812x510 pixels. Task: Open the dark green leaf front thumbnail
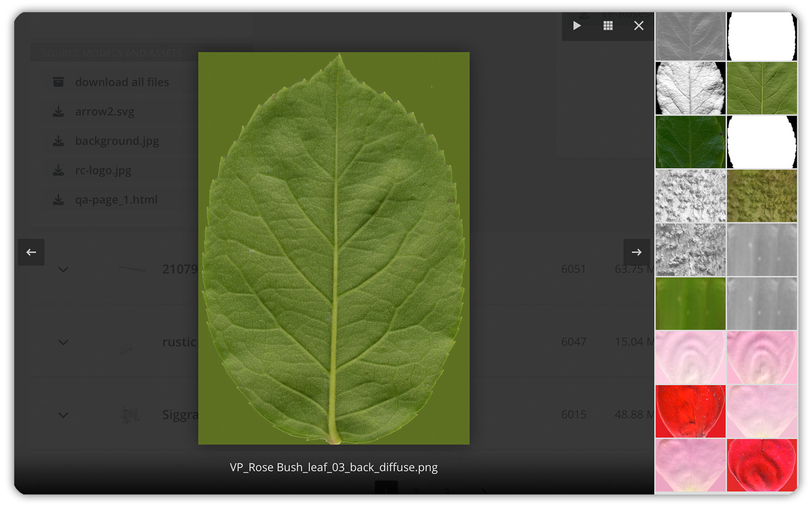(691, 142)
